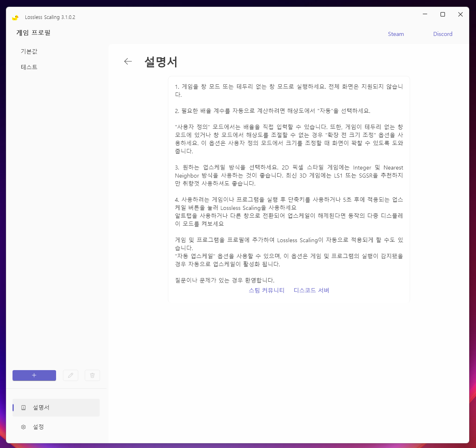The image size is (476, 448).
Task: Click the 게임 프로필 heading
Action: [x=33, y=33]
